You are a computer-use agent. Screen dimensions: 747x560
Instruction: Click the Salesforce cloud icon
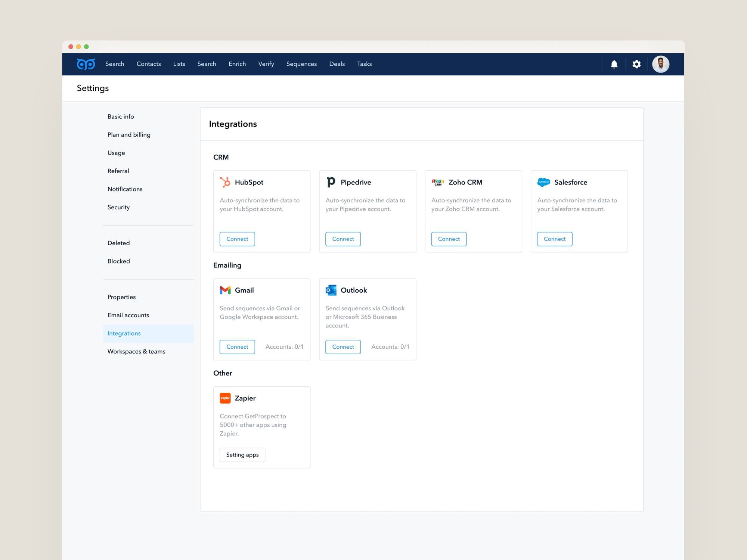click(543, 182)
